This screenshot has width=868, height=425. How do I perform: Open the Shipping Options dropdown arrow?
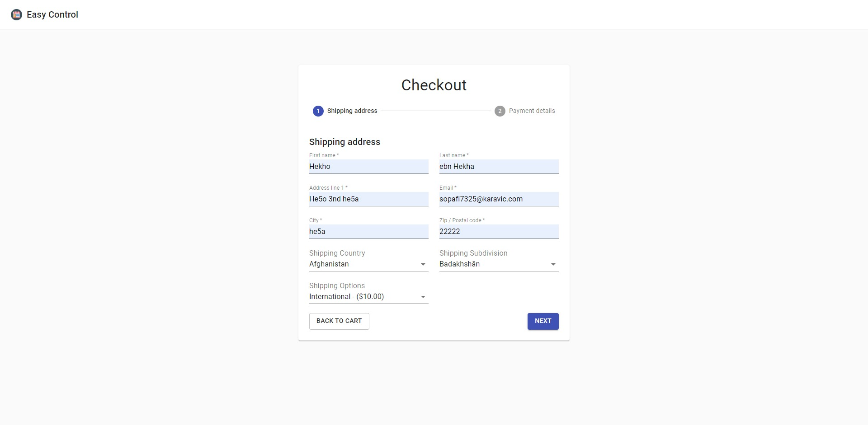(x=423, y=297)
